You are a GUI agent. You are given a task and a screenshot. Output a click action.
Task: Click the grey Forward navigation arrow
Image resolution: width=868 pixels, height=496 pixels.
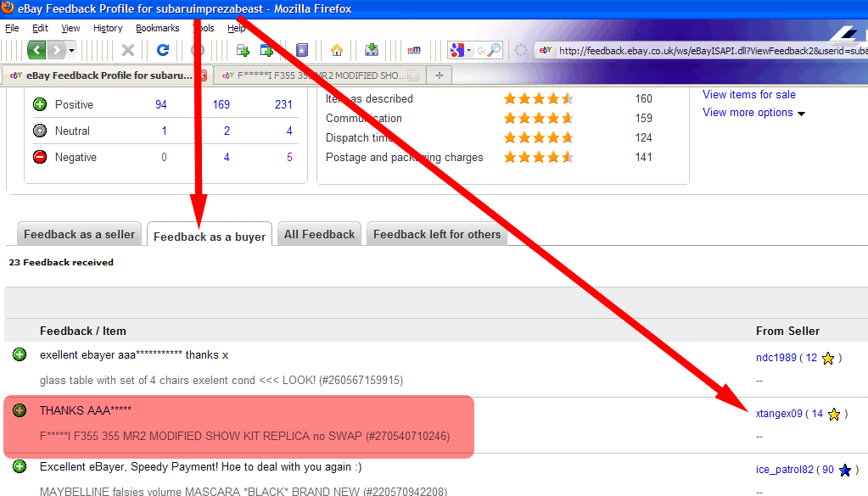pyautogui.click(x=56, y=50)
